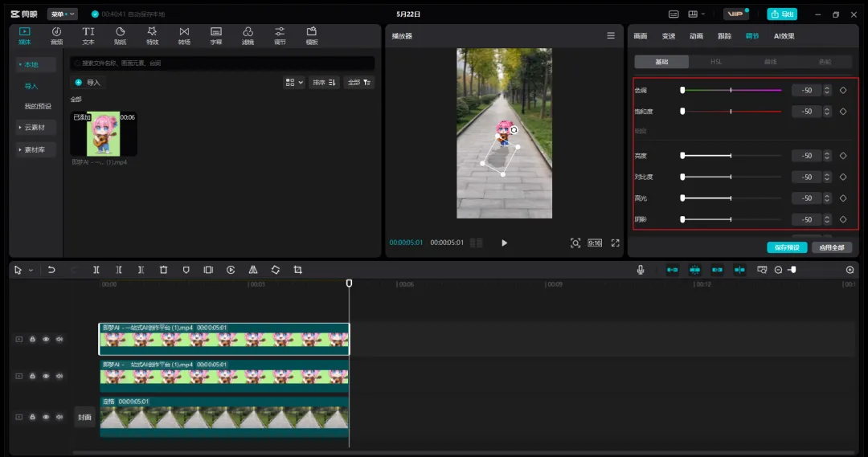Hide the top timeline track with eye icon

46,339
